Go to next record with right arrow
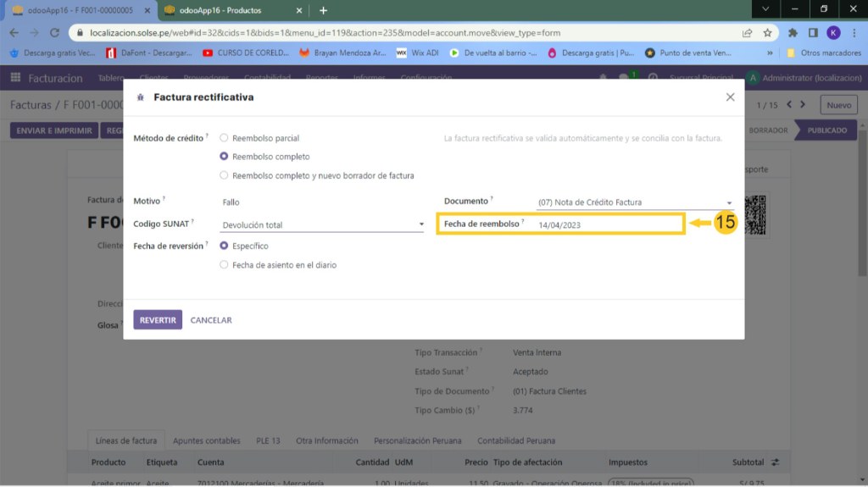This screenshot has width=868, height=487. click(x=804, y=105)
